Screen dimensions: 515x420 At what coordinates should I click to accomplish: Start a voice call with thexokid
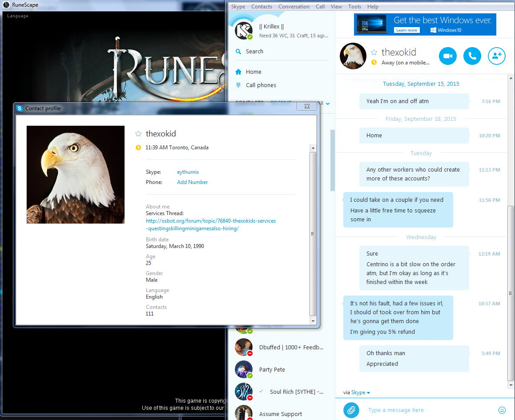click(x=472, y=56)
